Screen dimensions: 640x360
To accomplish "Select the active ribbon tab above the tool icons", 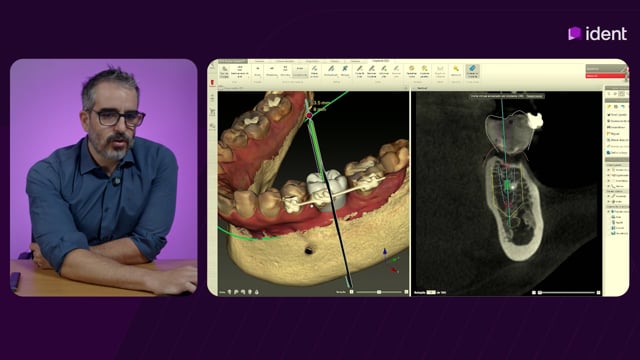I will (x=380, y=60).
